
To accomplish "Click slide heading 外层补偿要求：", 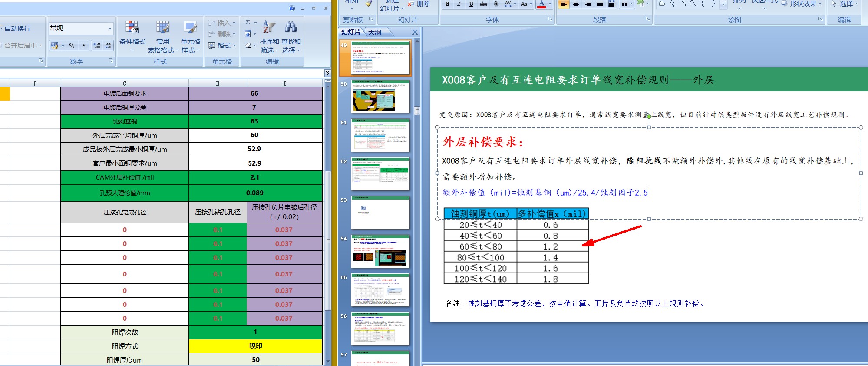I will pyautogui.click(x=483, y=142).
